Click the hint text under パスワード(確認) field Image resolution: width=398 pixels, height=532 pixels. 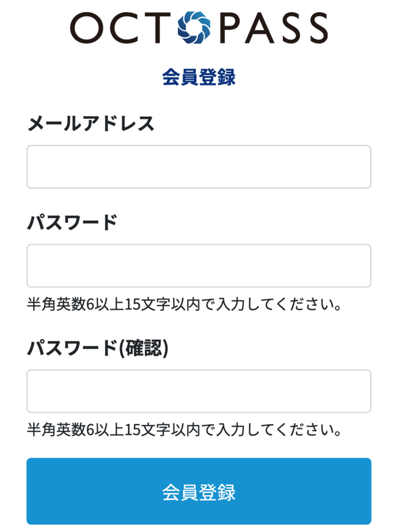pyautogui.click(x=183, y=430)
